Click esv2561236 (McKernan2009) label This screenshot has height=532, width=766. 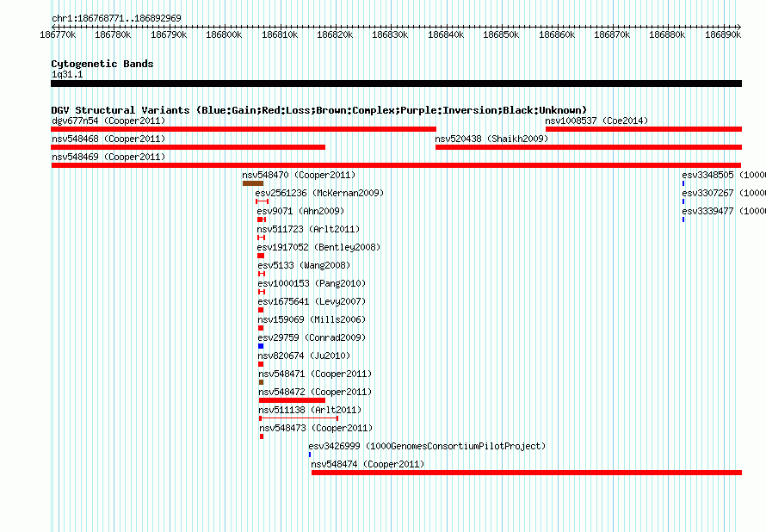pyautogui.click(x=319, y=193)
